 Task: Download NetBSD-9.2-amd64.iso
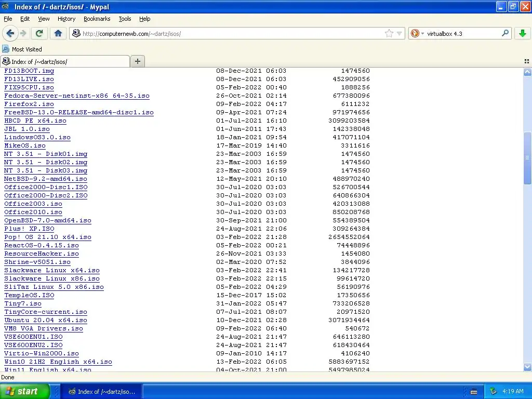click(x=46, y=179)
